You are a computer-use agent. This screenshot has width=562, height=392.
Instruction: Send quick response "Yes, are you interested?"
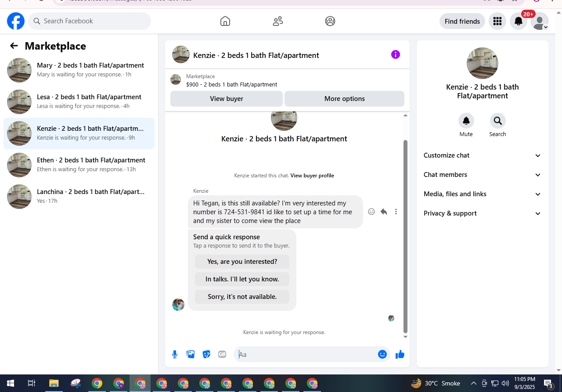point(242,262)
